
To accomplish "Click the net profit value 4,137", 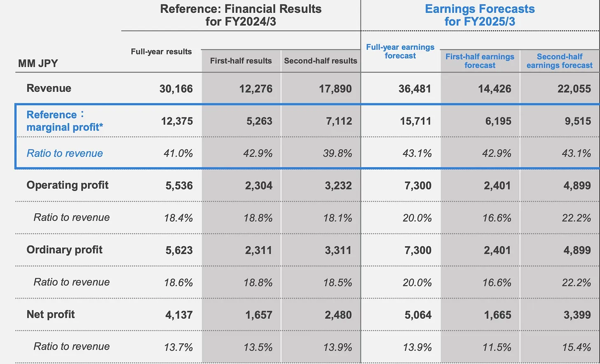I will (x=179, y=315).
